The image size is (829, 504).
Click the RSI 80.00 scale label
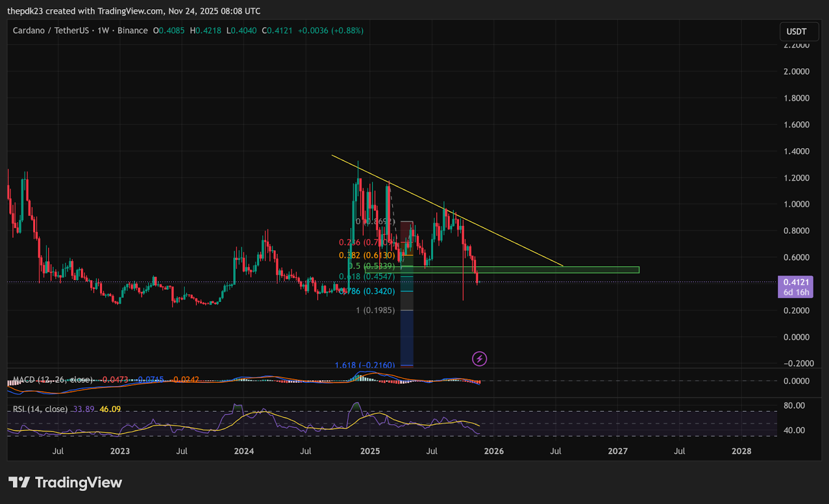point(794,406)
